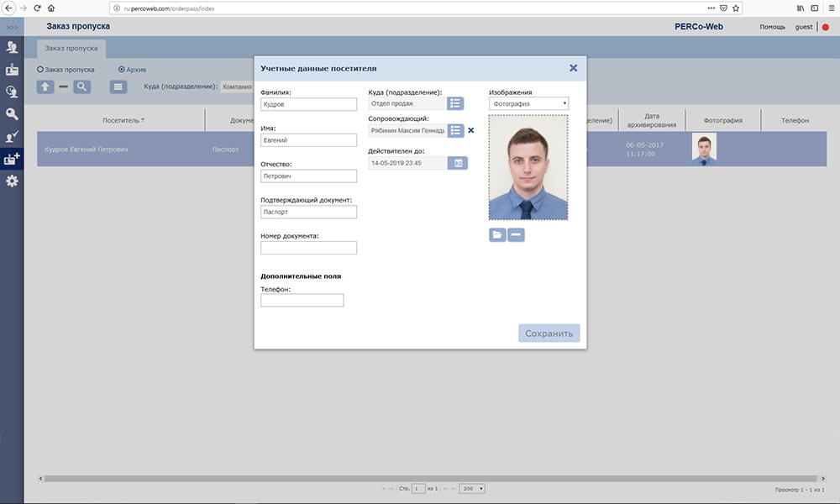Expand the Фотография image type dropdown

pos(528,103)
